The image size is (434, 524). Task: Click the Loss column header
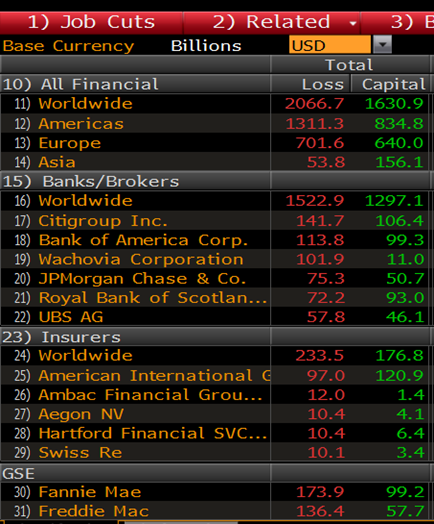click(x=323, y=84)
